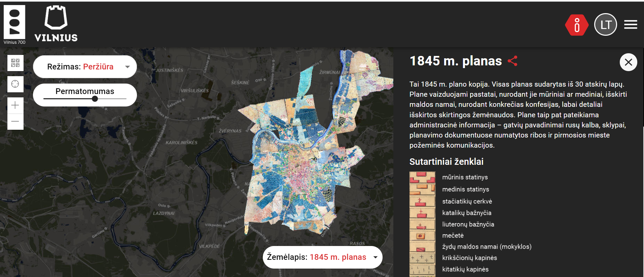The height and width of the screenshot is (277, 644).
Task: Switch language with LT button
Action: click(x=605, y=25)
